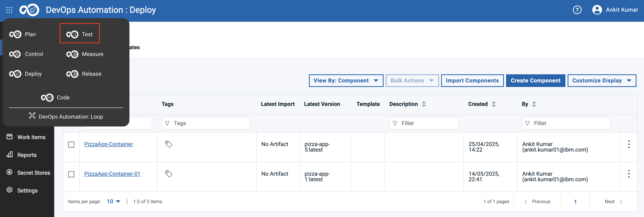
Task: Click the Work Items calendar icon
Action: 9,136
